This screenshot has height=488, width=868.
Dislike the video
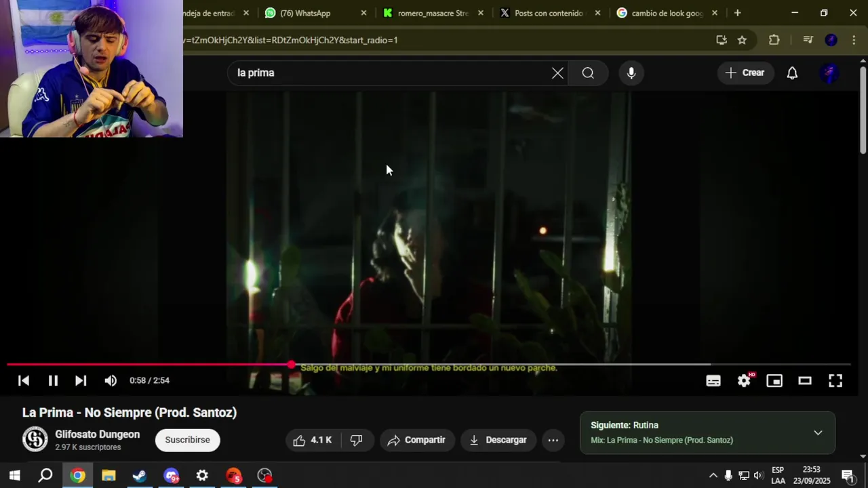pos(357,441)
